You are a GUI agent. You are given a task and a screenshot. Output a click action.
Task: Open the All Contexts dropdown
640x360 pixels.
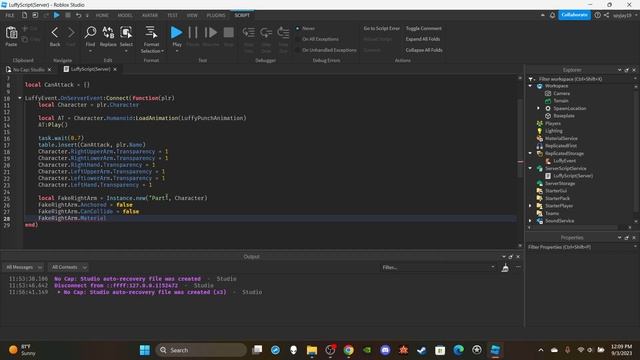click(69, 267)
